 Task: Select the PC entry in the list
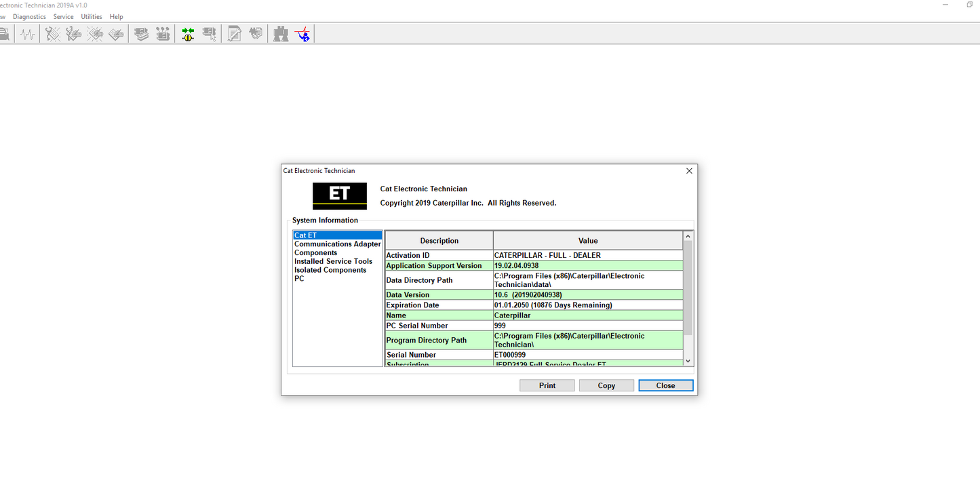[299, 279]
